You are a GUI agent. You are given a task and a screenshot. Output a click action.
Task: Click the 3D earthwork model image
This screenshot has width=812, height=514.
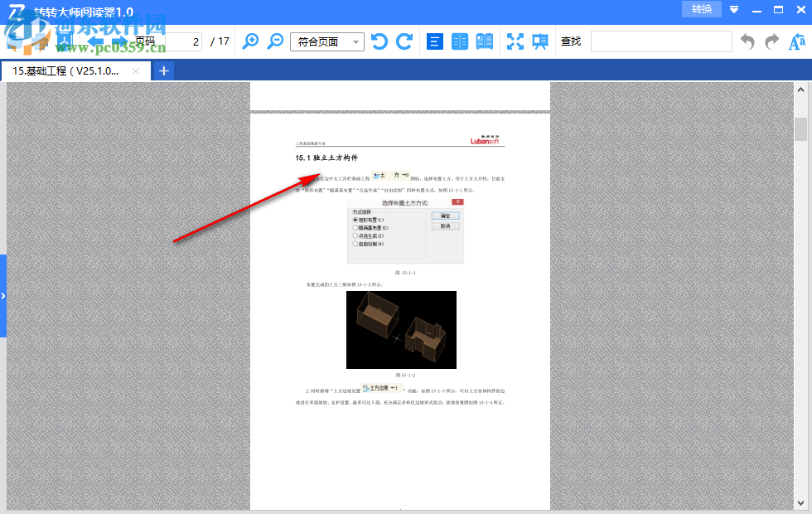point(401,330)
